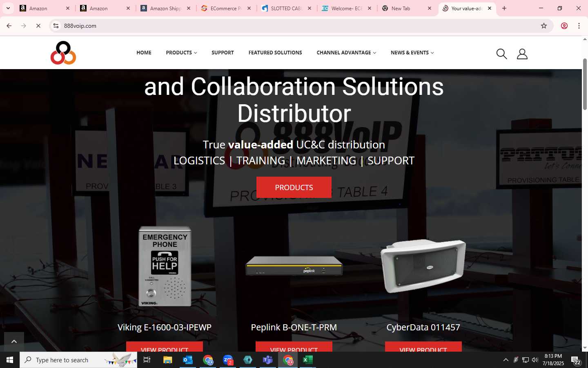
Task: Open the FEATURED SOLUTIONS menu item
Action: tap(275, 53)
